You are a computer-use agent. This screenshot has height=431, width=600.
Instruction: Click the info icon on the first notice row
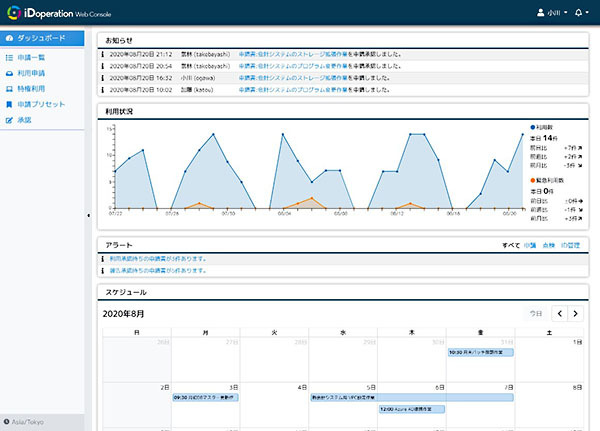(103, 55)
